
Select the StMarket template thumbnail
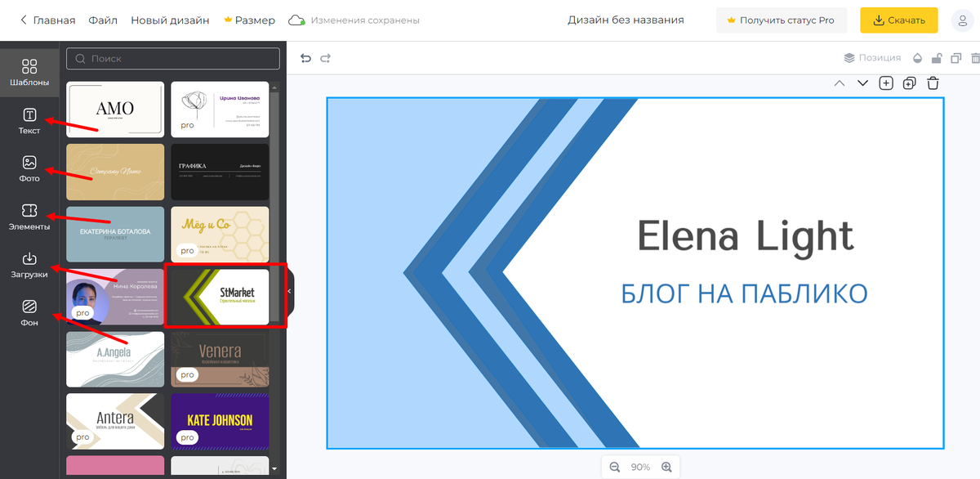pyautogui.click(x=220, y=297)
